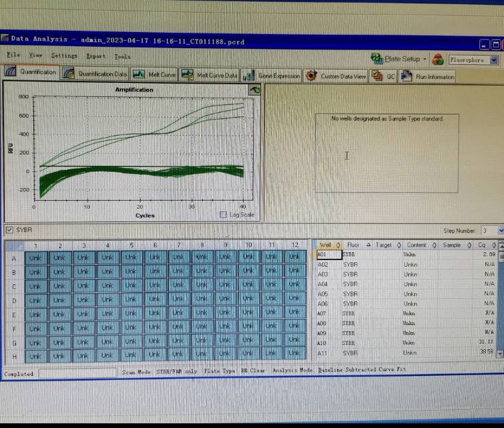Click the Run Information tab icon

(406, 76)
